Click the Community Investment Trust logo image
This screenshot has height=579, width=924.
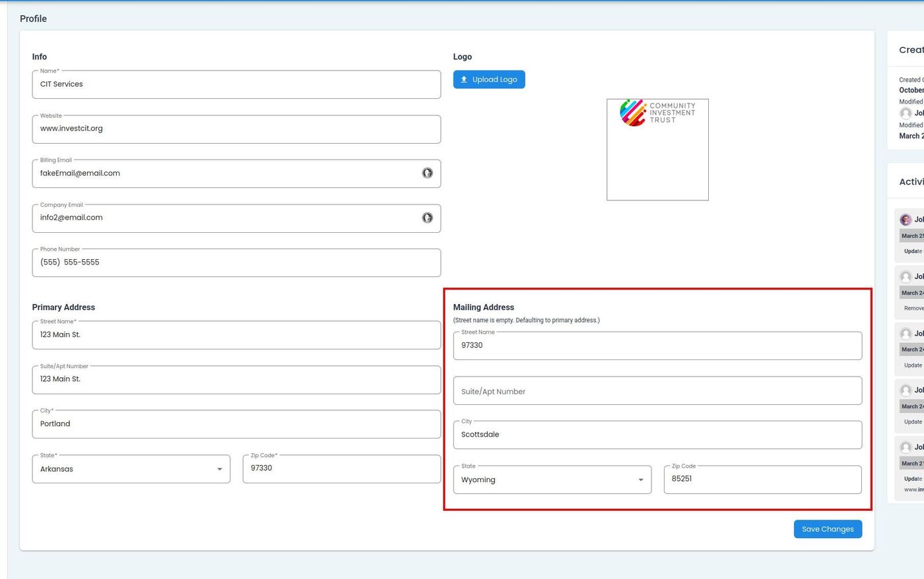pos(657,113)
